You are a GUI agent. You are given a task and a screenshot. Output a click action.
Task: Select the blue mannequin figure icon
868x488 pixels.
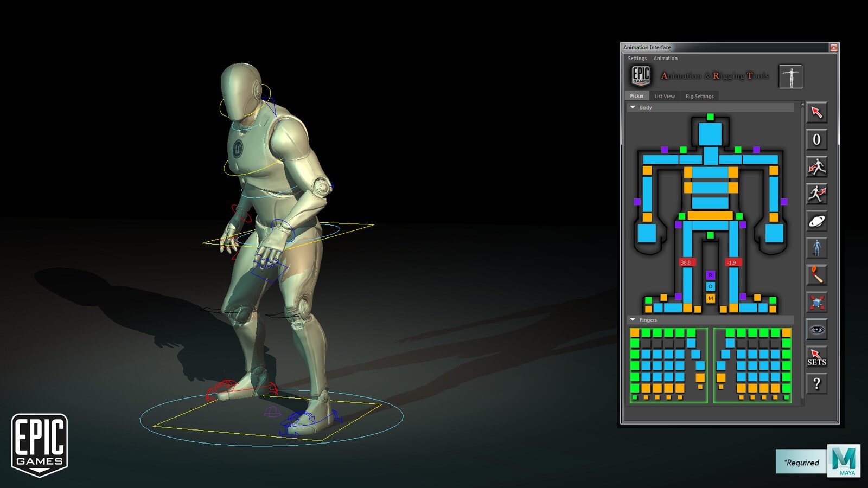coord(816,248)
